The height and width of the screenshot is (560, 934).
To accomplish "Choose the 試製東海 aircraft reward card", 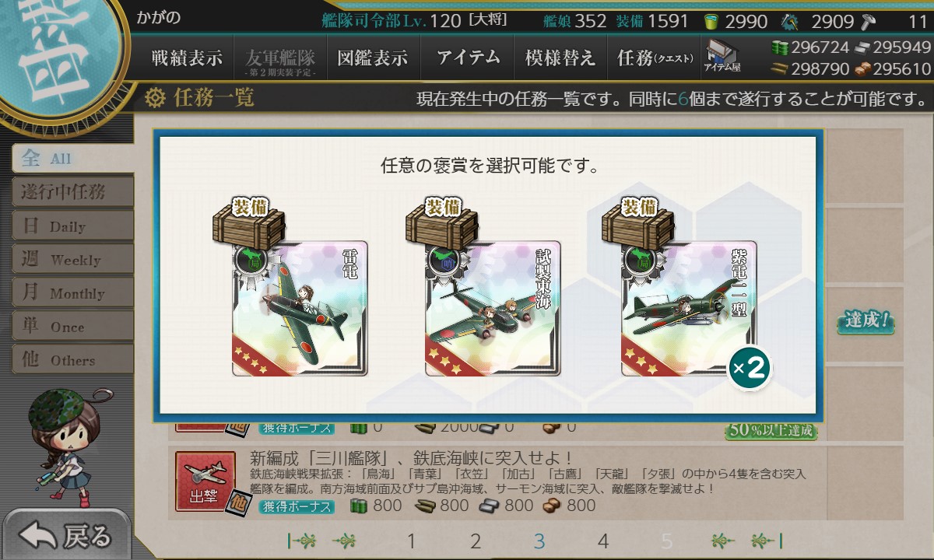I will point(493,309).
